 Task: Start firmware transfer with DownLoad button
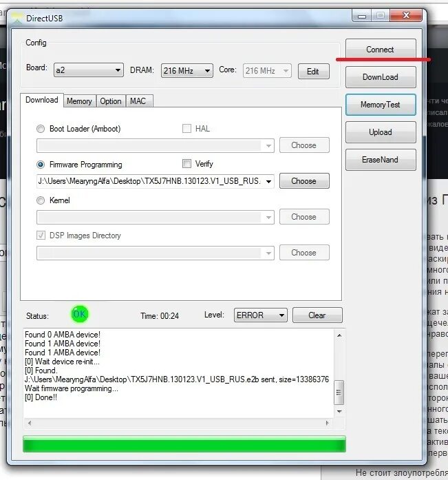click(x=381, y=77)
